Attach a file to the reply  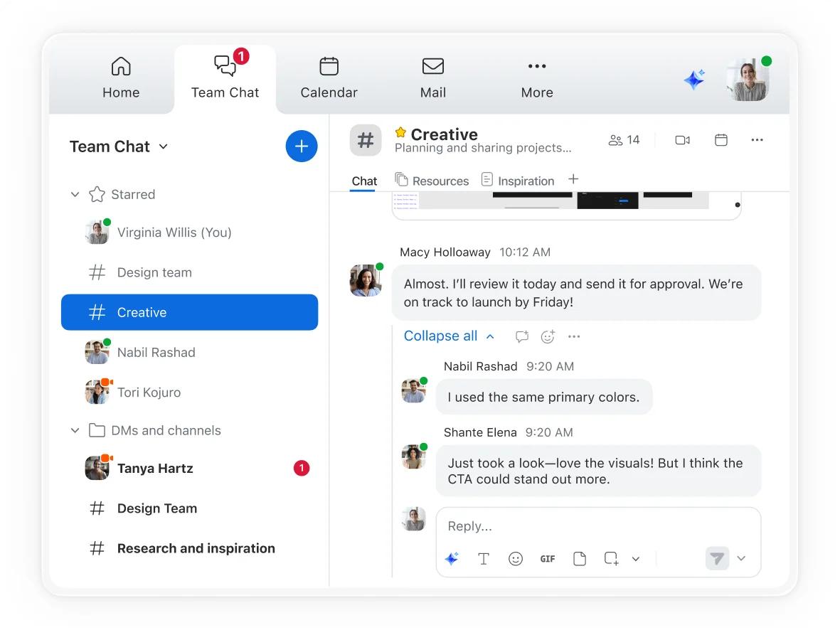pyautogui.click(x=579, y=559)
